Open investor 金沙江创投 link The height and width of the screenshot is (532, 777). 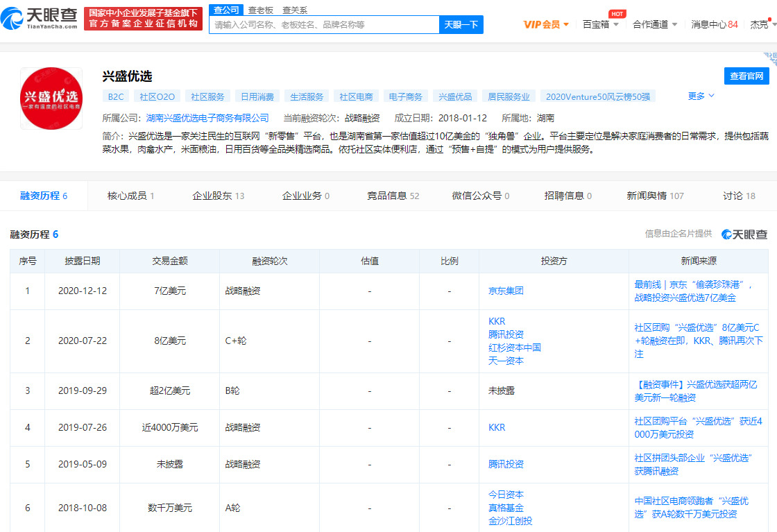pyautogui.click(x=511, y=521)
